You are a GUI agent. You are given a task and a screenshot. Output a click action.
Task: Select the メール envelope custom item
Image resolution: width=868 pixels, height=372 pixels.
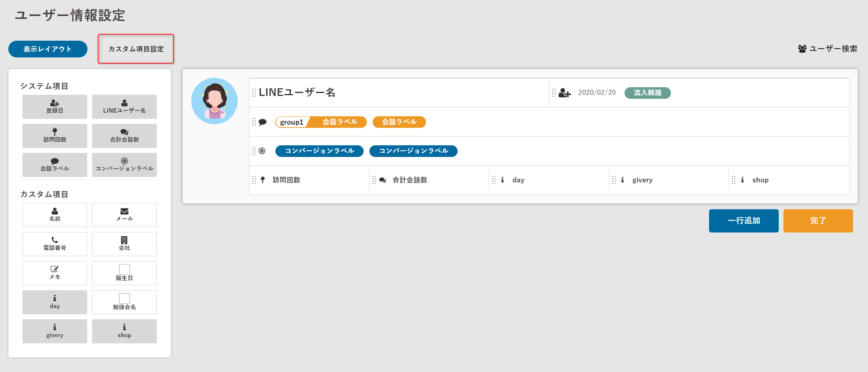124,215
